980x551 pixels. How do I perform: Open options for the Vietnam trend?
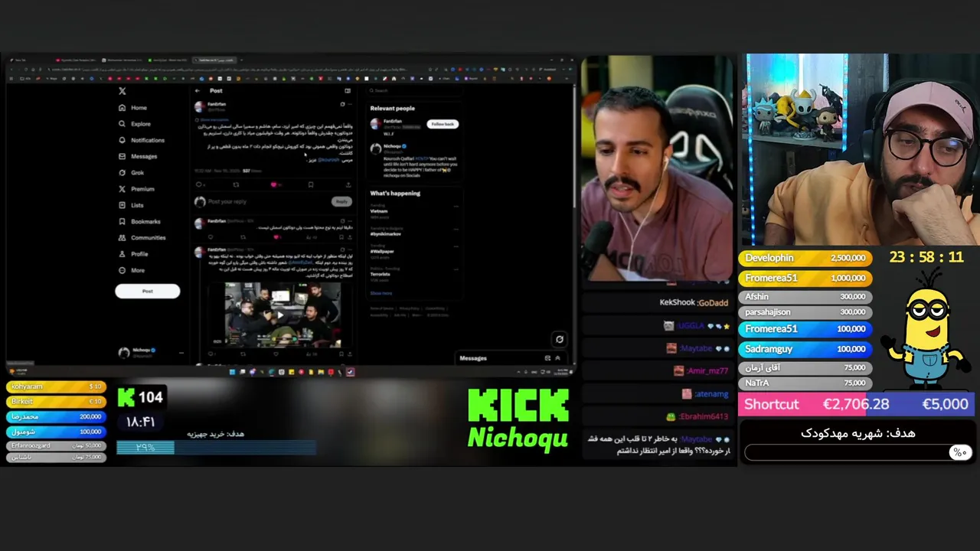(456, 207)
